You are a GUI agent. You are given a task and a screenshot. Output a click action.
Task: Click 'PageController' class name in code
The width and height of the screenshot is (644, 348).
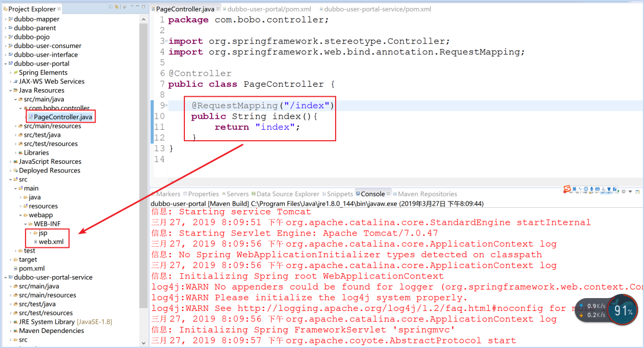[283, 84]
